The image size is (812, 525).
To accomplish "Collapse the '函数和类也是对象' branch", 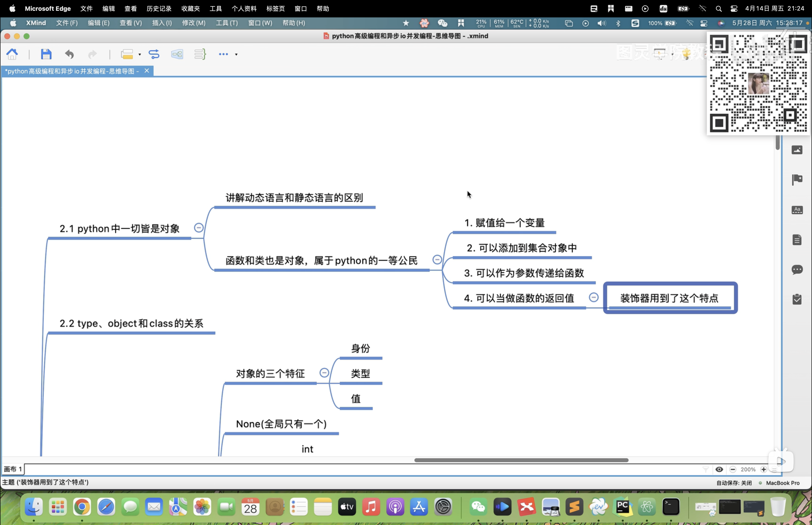I will pyautogui.click(x=437, y=260).
